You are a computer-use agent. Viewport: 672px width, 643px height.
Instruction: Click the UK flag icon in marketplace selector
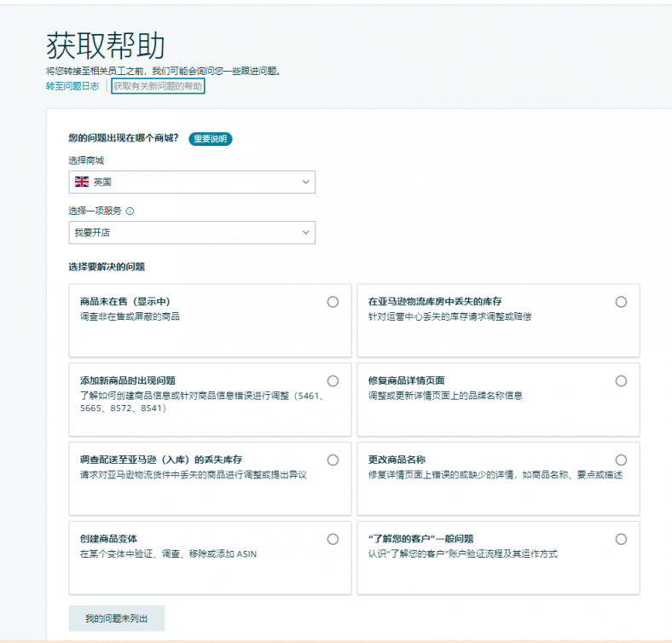82,182
